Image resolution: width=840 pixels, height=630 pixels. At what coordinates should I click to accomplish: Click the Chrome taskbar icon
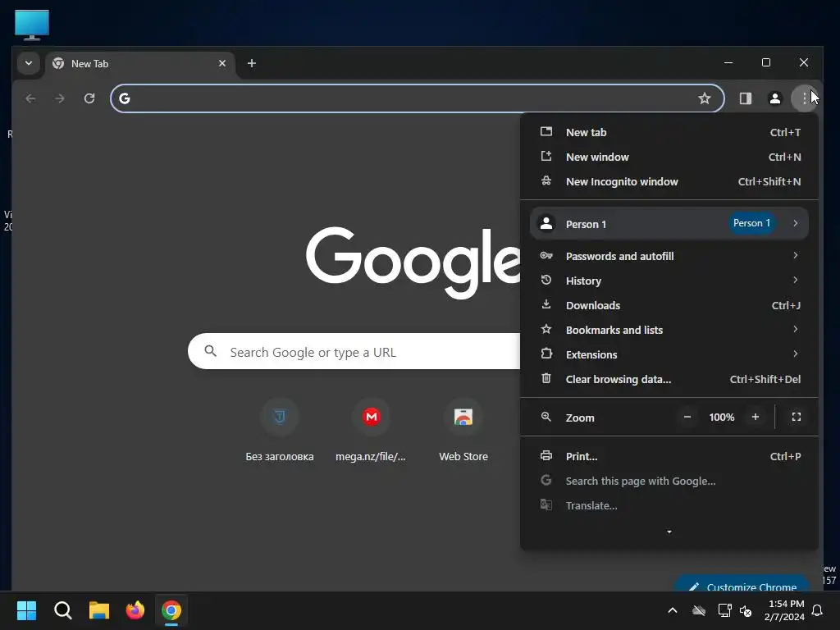pyautogui.click(x=171, y=610)
